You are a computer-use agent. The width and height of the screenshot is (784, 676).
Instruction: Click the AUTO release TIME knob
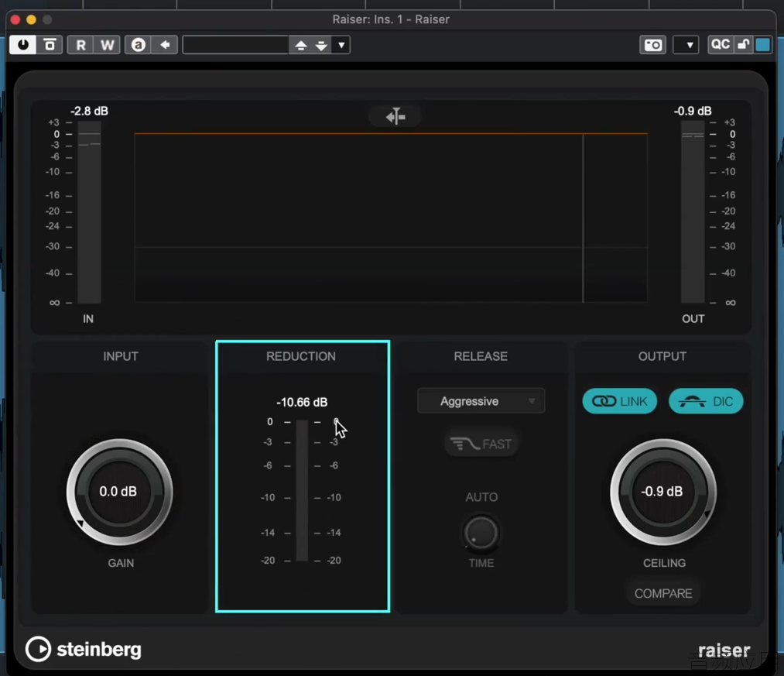481,533
